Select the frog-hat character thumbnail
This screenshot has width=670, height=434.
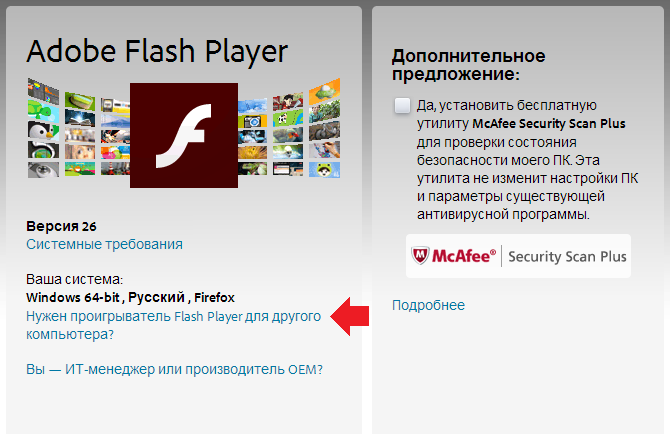(324, 170)
